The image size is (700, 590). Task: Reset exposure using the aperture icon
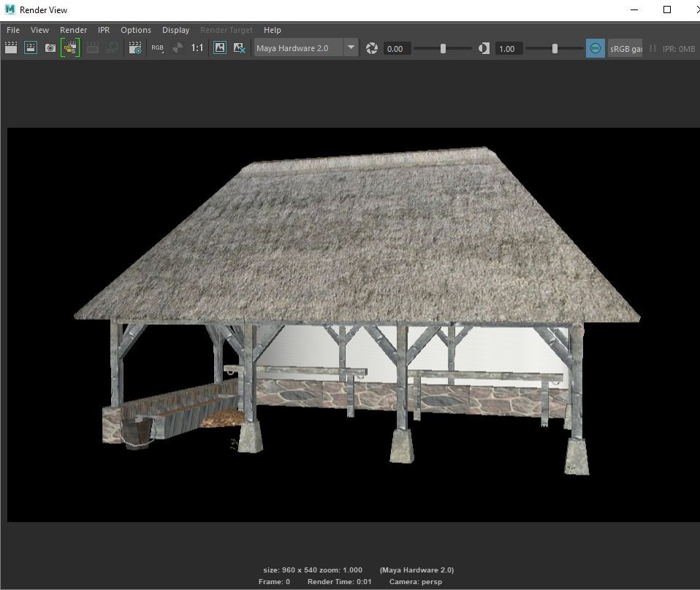coord(372,48)
